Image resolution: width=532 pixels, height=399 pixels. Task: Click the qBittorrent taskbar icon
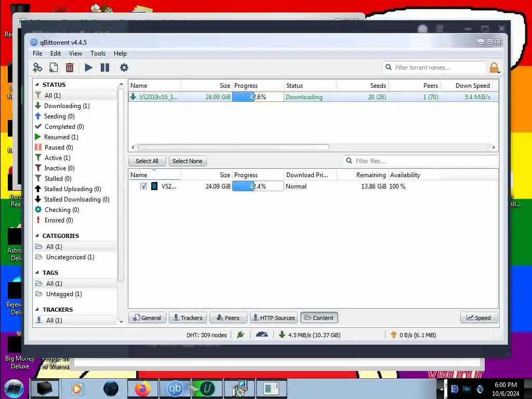tap(175, 389)
